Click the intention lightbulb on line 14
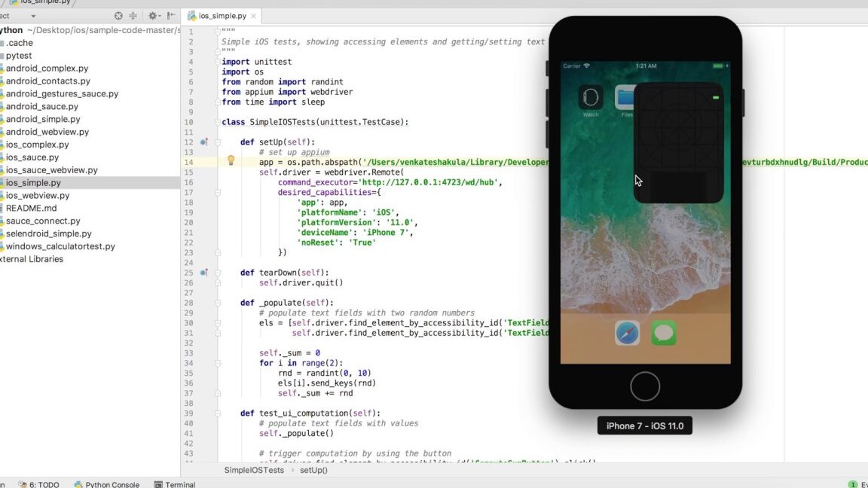The height and width of the screenshot is (488, 868). coord(231,160)
